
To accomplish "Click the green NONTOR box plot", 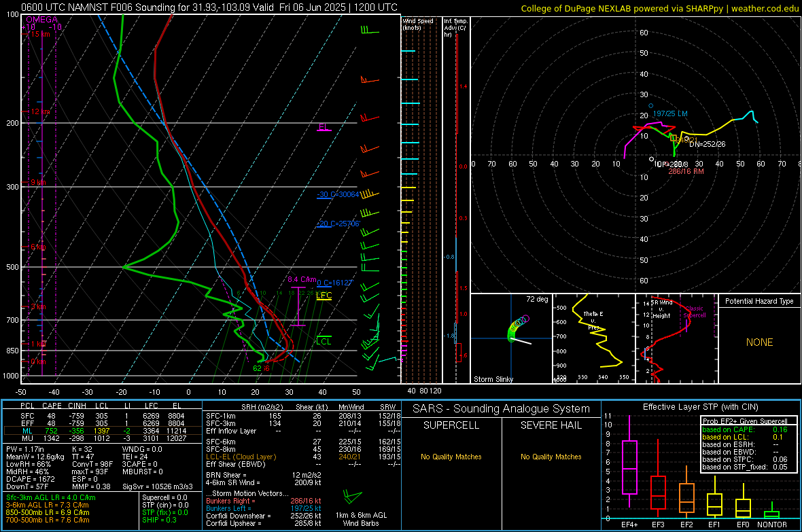I will coord(771,512).
